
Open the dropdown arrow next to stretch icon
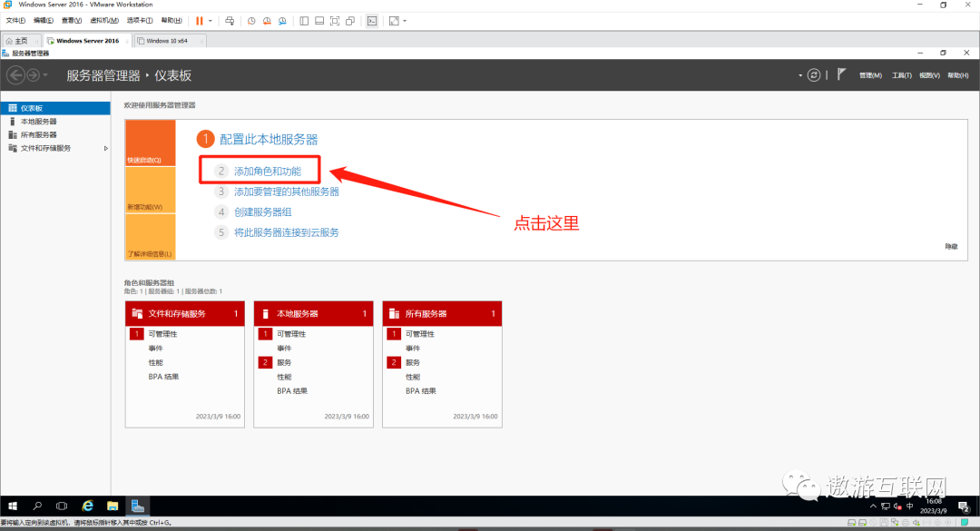(405, 21)
